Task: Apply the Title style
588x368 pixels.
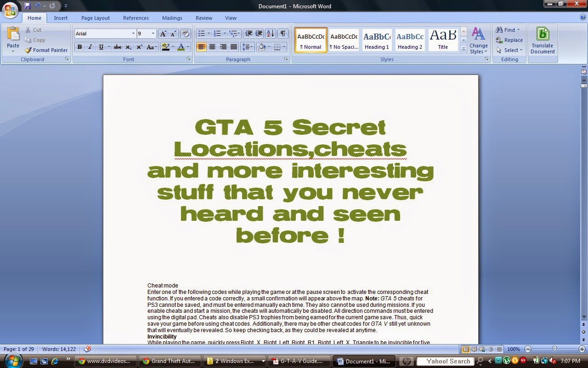Action: pos(443,40)
